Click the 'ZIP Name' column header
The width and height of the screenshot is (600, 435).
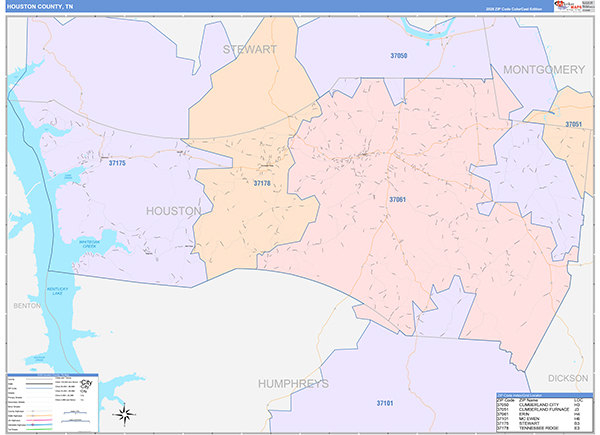[x=528, y=400]
